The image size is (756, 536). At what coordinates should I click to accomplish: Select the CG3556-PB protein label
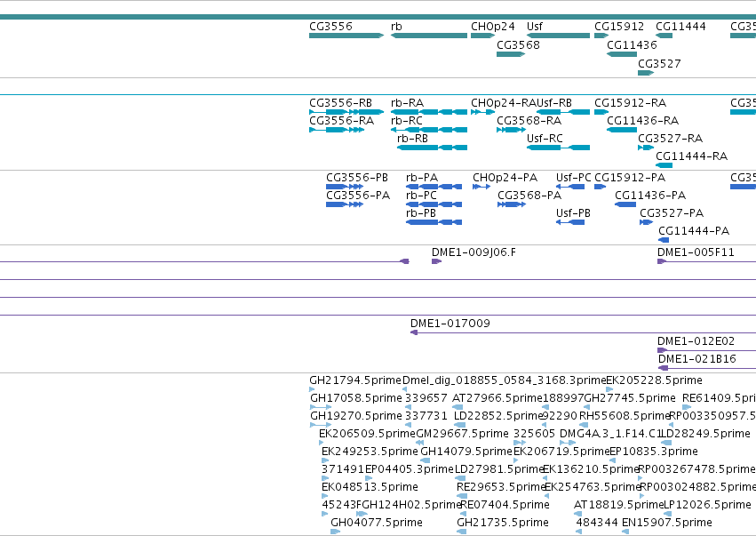pos(357,178)
